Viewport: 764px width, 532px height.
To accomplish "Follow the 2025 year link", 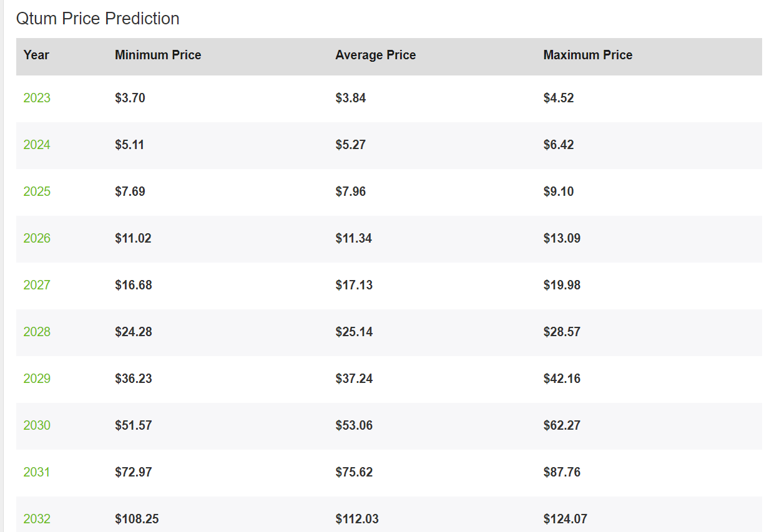I will tap(37, 191).
